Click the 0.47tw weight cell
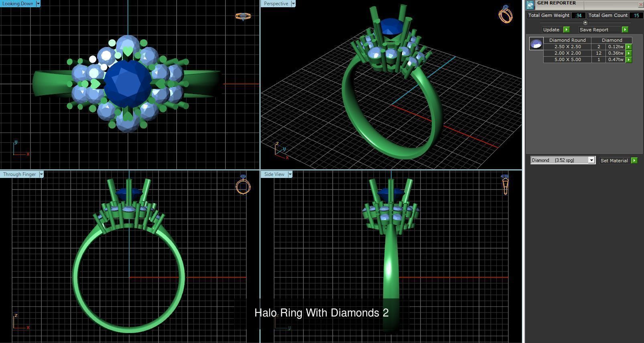This screenshot has width=644, height=343. point(616,59)
